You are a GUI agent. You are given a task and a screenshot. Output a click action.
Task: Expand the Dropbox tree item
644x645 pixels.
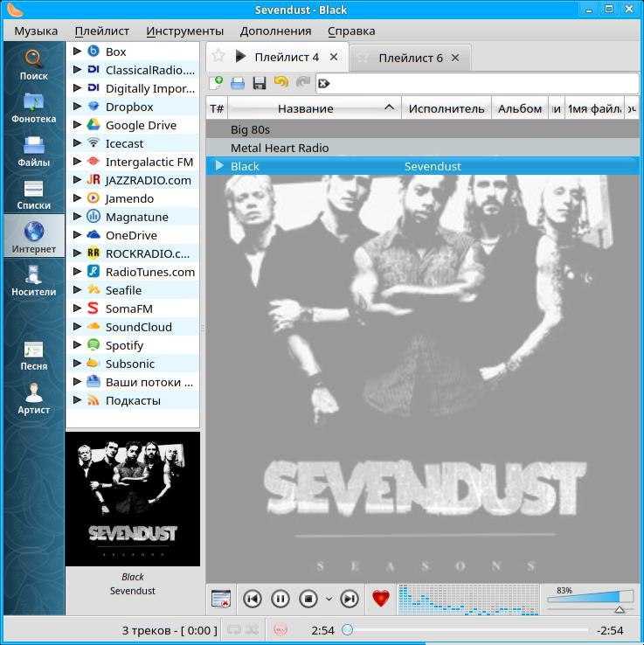click(77, 106)
